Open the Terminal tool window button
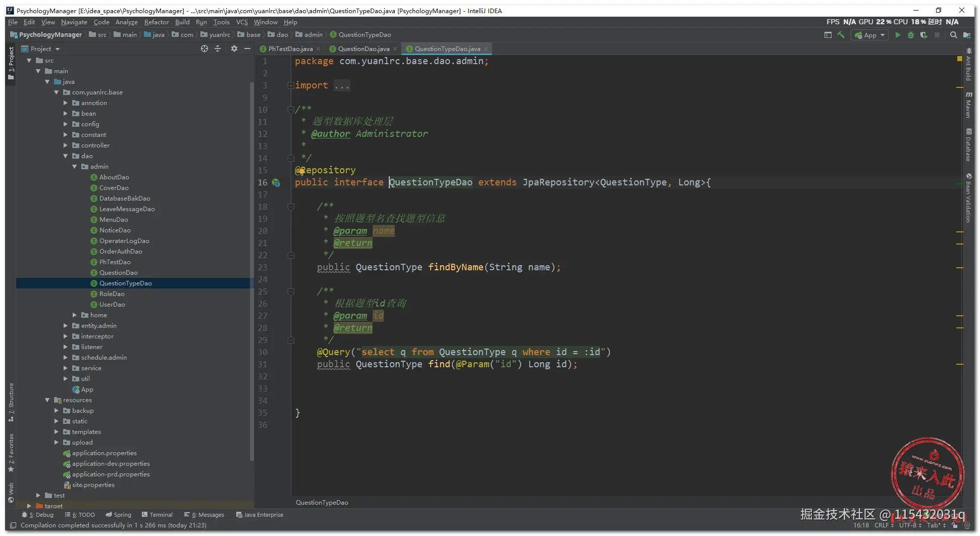 point(157,515)
